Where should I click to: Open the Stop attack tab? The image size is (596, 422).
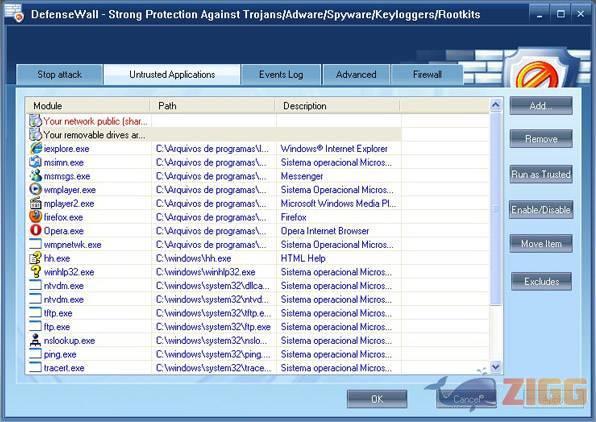tap(60, 75)
